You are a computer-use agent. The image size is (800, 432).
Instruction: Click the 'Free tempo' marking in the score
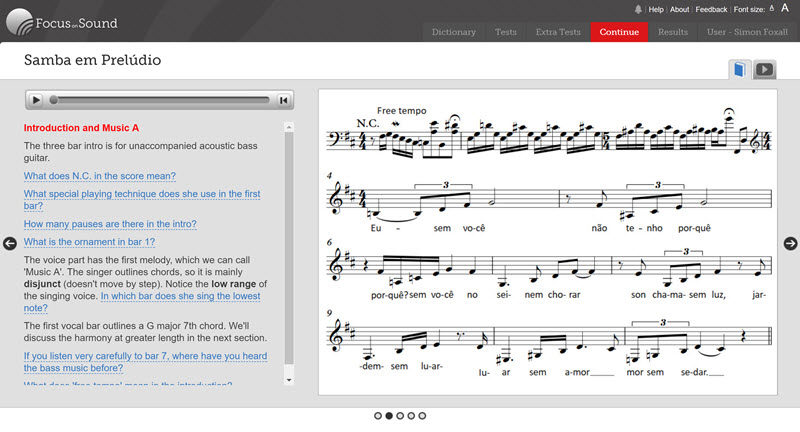click(x=402, y=111)
